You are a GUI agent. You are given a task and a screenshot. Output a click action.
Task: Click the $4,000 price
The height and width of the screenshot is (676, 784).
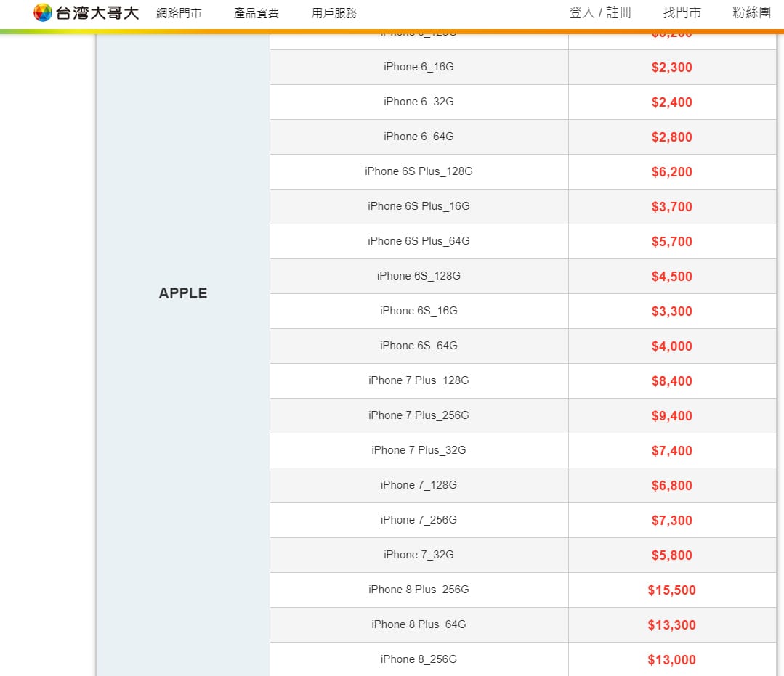pos(671,346)
